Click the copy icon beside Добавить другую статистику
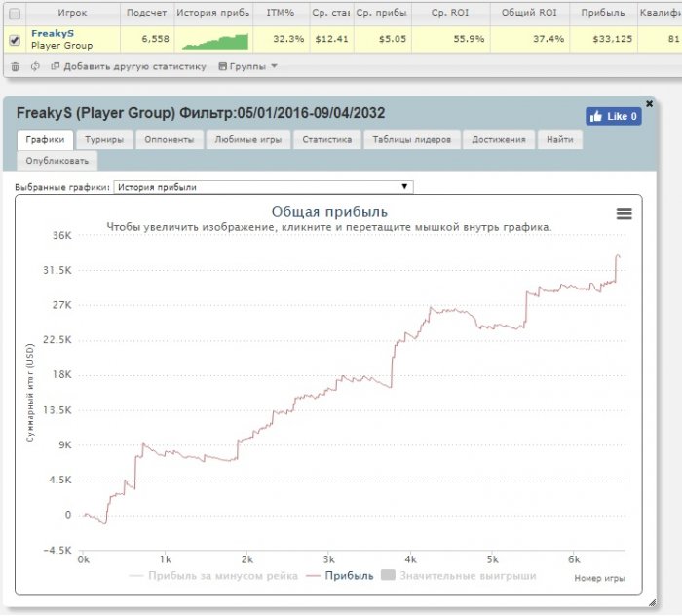 click(55, 66)
